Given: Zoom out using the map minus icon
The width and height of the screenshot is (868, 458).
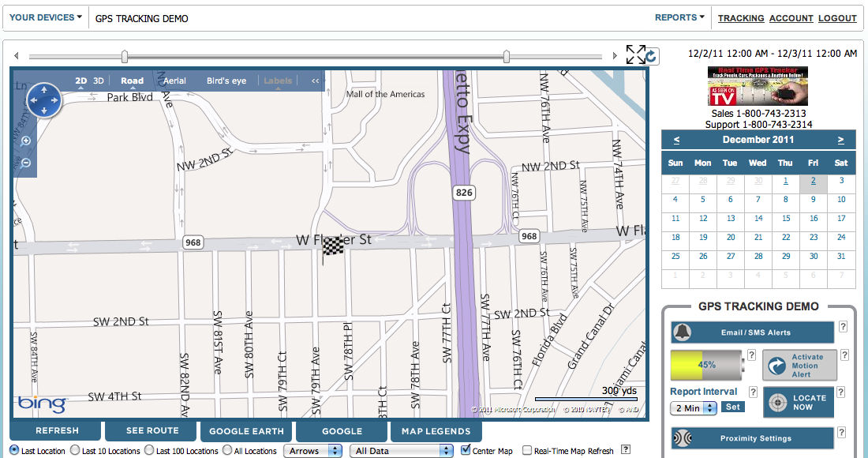Looking at the screenshot, I should (26, 163).
